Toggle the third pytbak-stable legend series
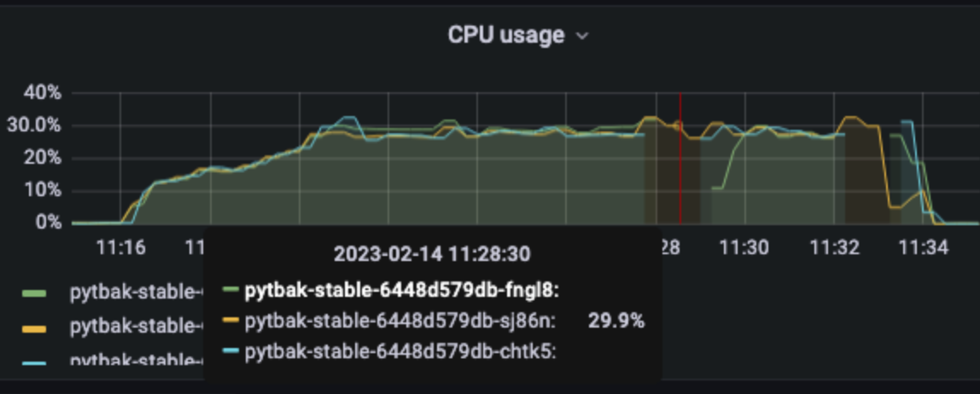This screenshot has width=980, height=394. [x=137, y=360]
